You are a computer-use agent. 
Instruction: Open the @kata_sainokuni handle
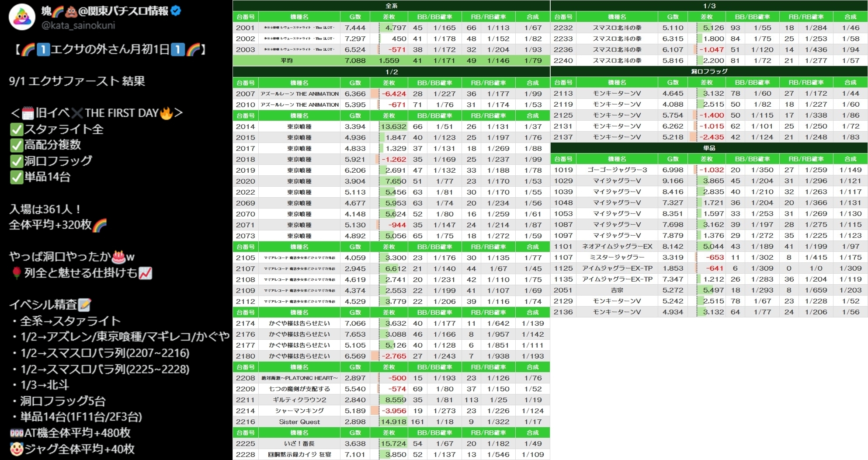(78, 25)
